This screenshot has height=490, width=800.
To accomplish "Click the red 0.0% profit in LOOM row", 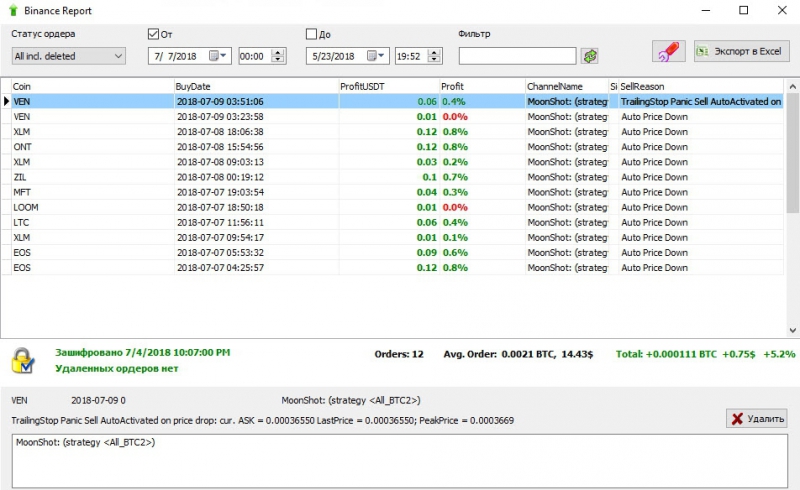I will point(483,207).
